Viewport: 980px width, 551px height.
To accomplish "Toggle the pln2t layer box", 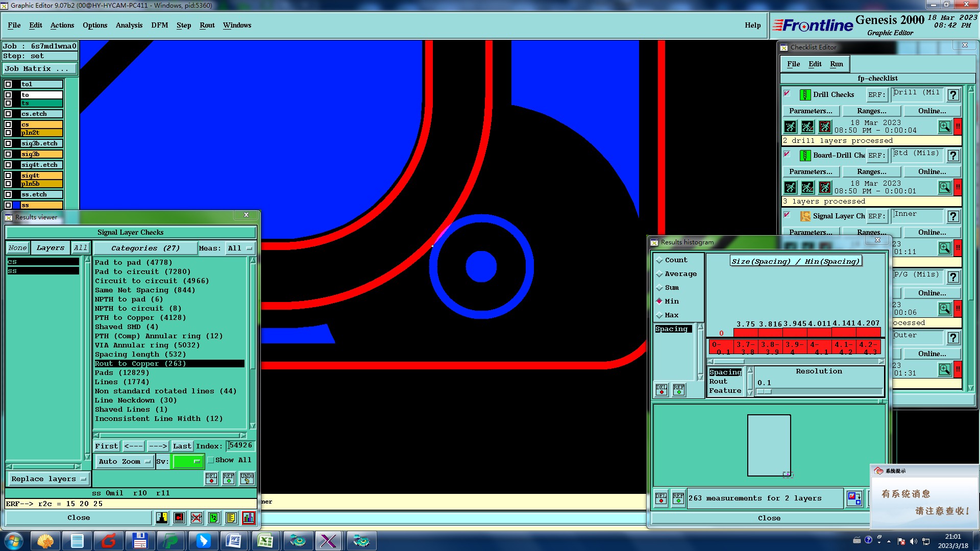I will pos(8,133).
